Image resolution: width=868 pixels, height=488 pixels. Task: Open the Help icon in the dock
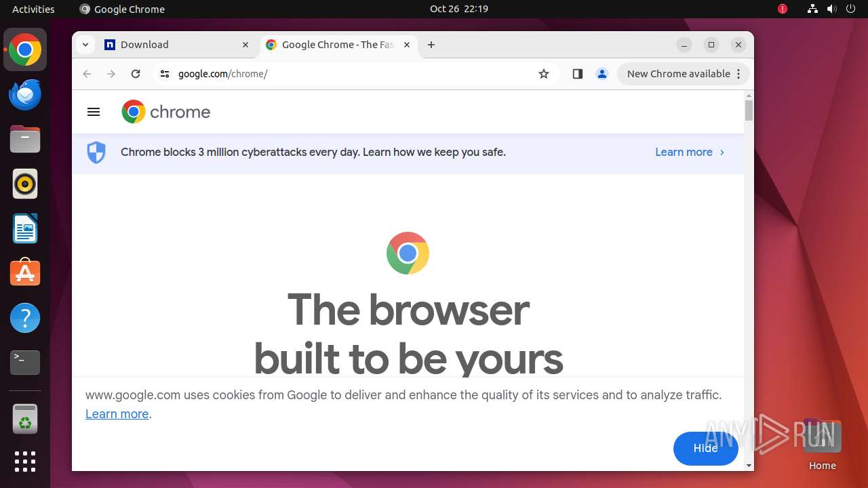pyautogui.click(x=25, y=318)
